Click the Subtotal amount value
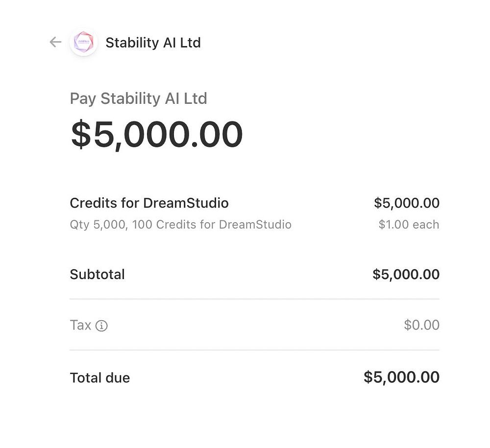This screenshot has width=490, height=448. [x=406, y=274]
